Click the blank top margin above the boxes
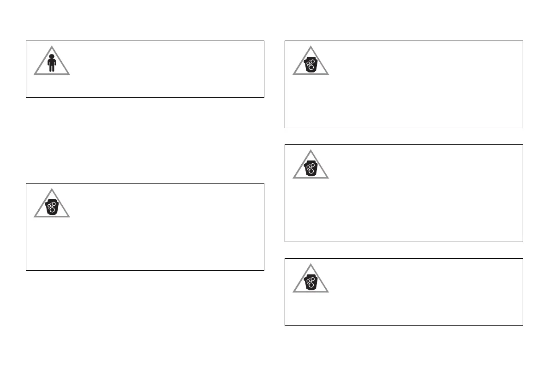This screenshot has width=549, height=392. (274, 20)
